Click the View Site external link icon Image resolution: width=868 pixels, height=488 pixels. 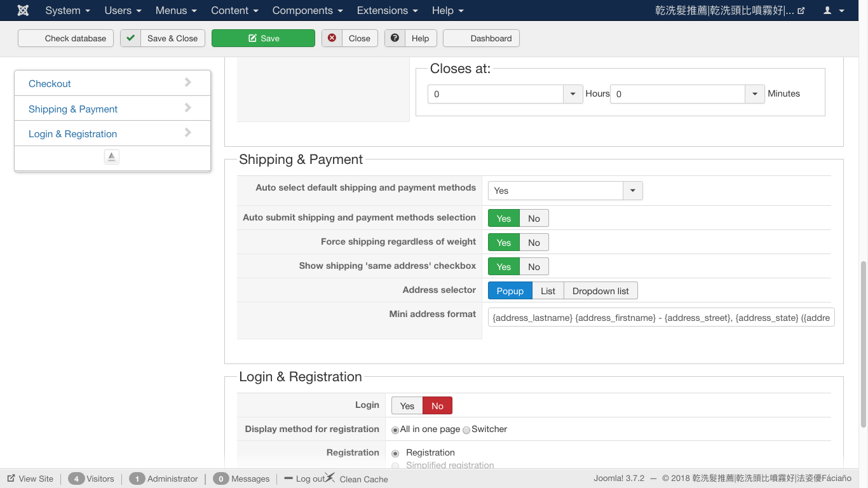point(11,478)
